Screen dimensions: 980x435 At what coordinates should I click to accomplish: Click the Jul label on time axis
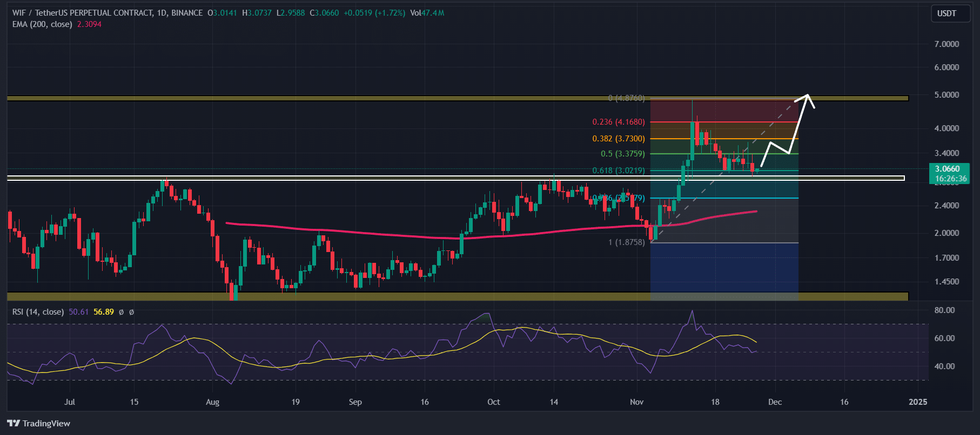[70, 402]
